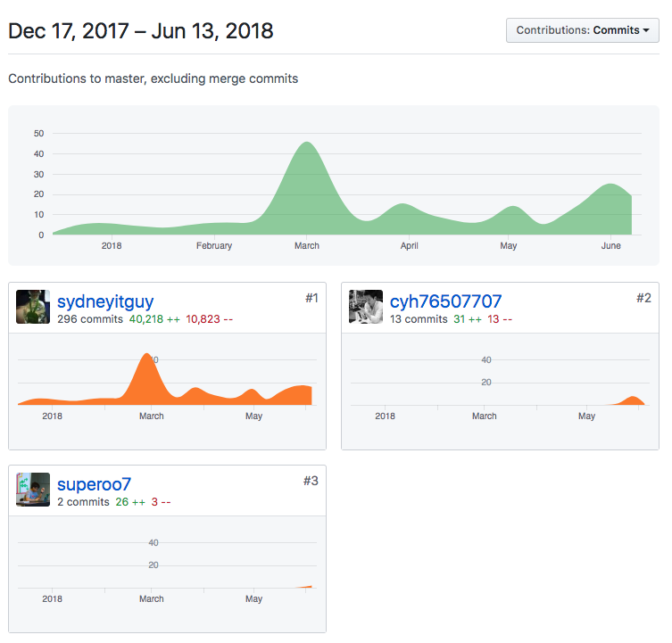Click superoo7's avatar thumbnail
Image resolution: width=672 pixels, height=643 pixels.
pyautogui.click(x=33, y=490)
